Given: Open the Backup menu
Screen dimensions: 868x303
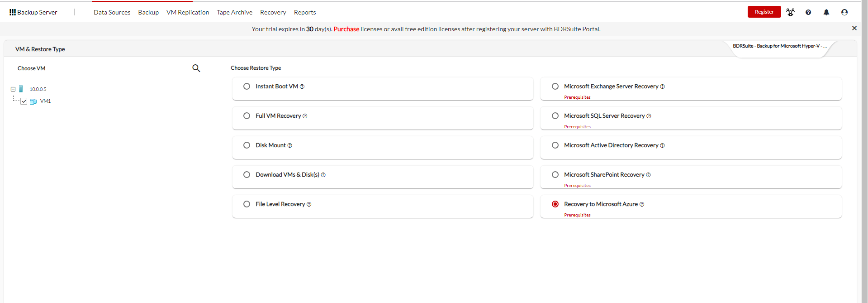Looking at the screenshot, I should pyautogui.click(x=148, y=12).
